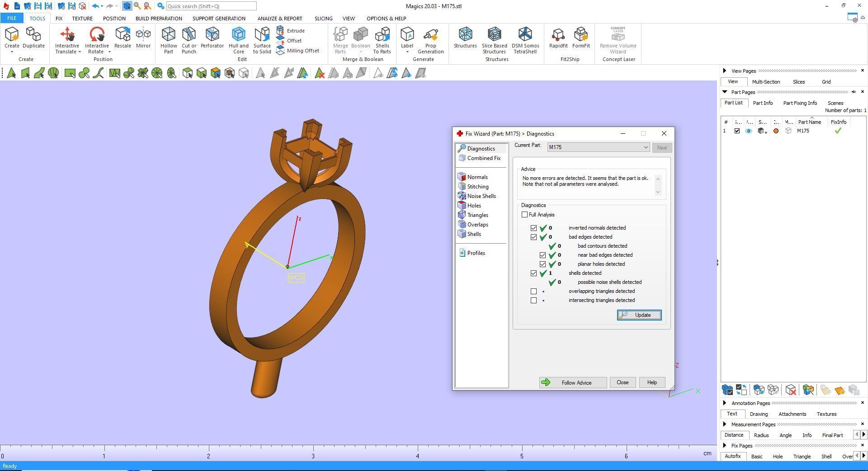The image size is (868, 471).
Task: Open Prop Generation tool
Action: point(430,40)
